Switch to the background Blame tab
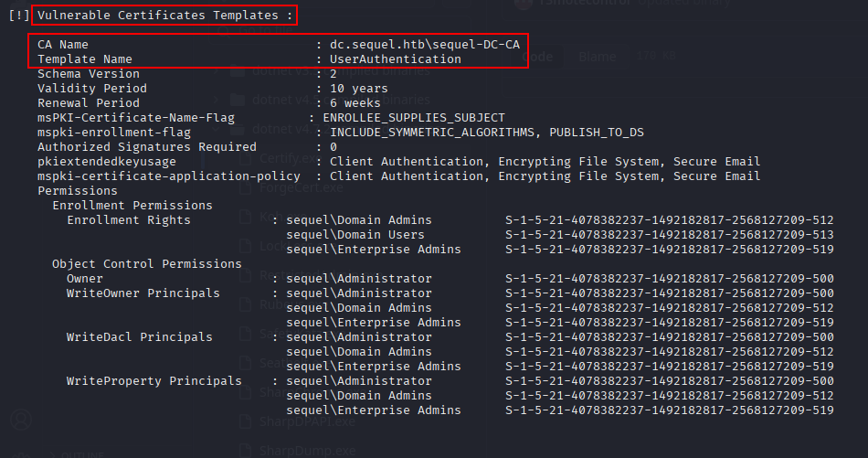Image resolution: width=868 pixels, height=458 pixels. pyautogui.click(x=598, y=57)
